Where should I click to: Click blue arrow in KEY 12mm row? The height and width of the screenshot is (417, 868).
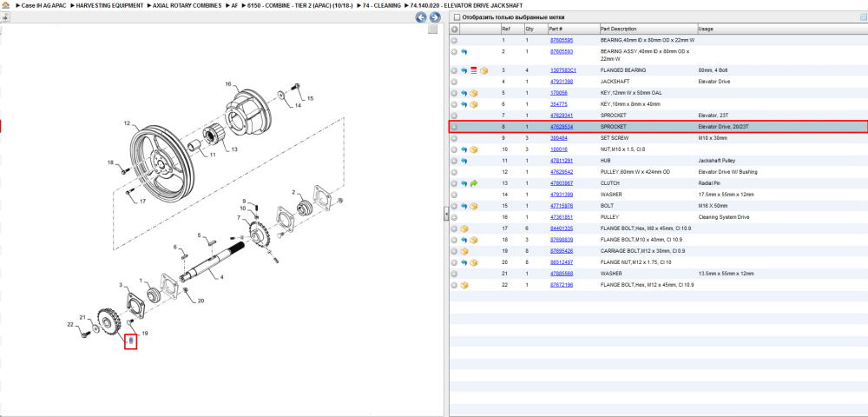464,93
